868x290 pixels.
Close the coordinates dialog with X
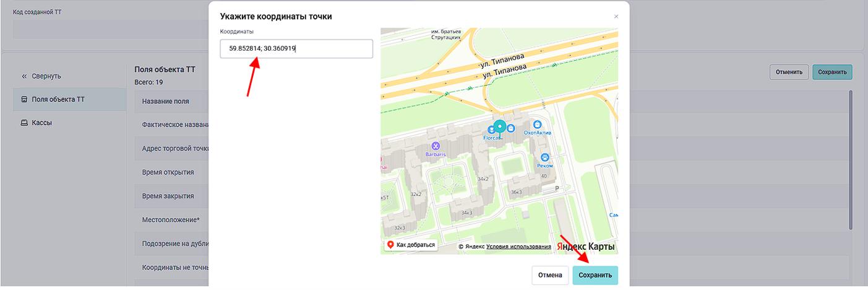pos(616,17)
